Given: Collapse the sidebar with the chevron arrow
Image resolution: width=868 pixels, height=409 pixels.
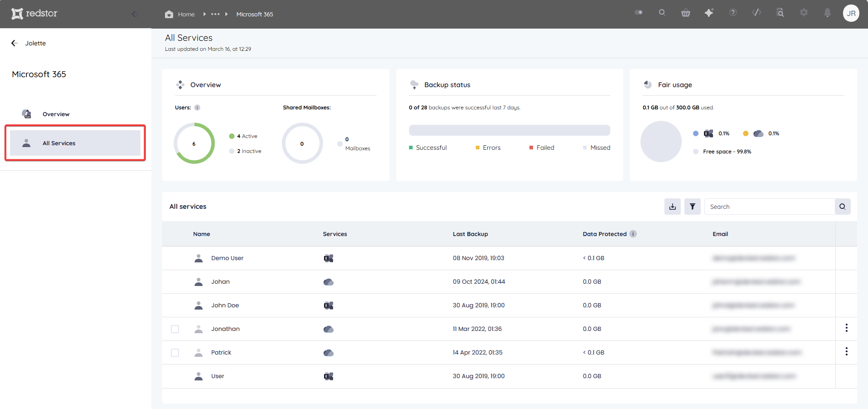Looking at the screenshot, I should [x=135, y=14].
